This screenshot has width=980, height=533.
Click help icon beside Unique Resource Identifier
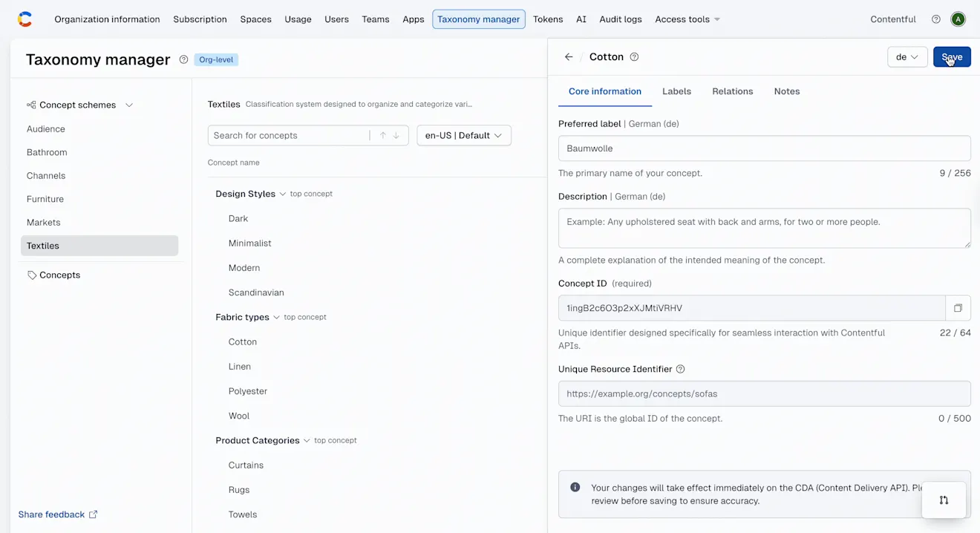680,369
